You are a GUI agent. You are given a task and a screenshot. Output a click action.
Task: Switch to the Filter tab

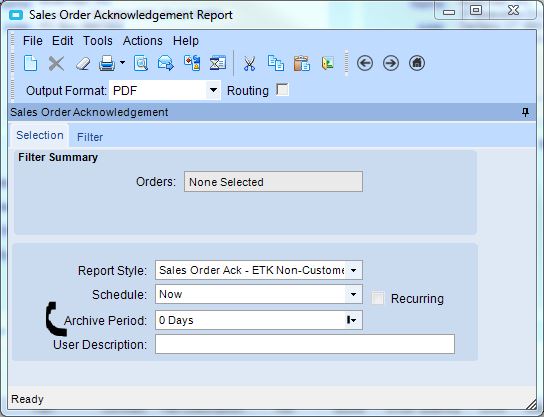[x=90, y=137]
